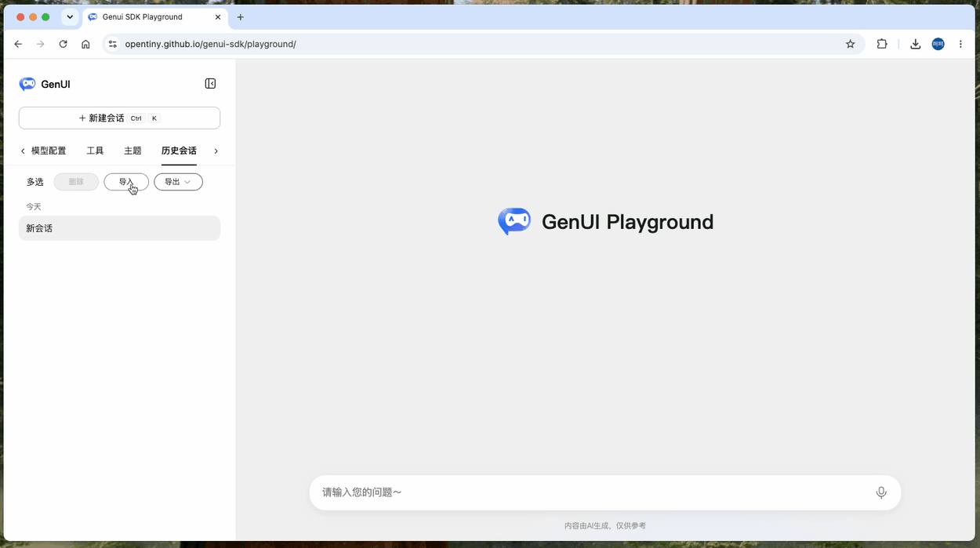Open the Chrome three-dot menu
The width and height of the screenshot is (980, 548).
[x=961, y=44]
